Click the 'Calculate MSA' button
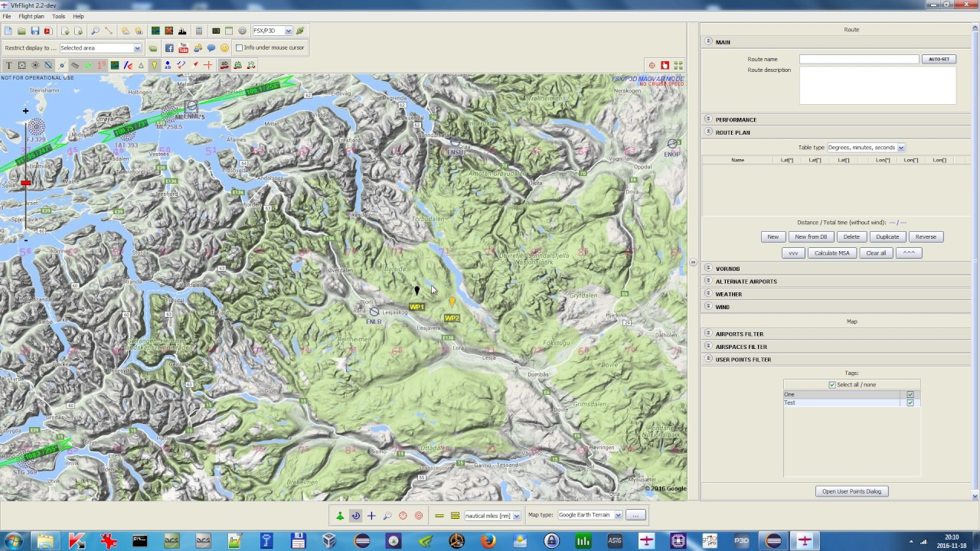 point(832,253)
